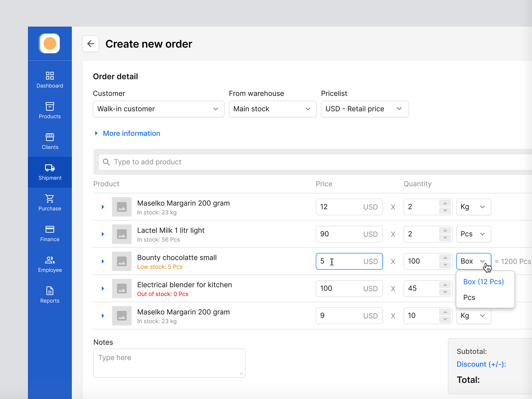The width and height of the screenshot is (532, 399).
Task: Select Box (12 Pcs) from unit dropdown
Action: click(x=483, y=282)
